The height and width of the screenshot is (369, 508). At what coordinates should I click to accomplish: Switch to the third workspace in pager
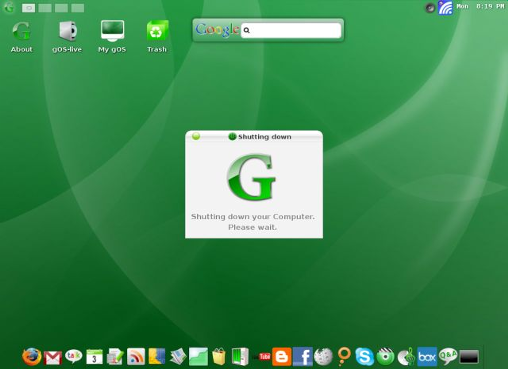(61, 8)
